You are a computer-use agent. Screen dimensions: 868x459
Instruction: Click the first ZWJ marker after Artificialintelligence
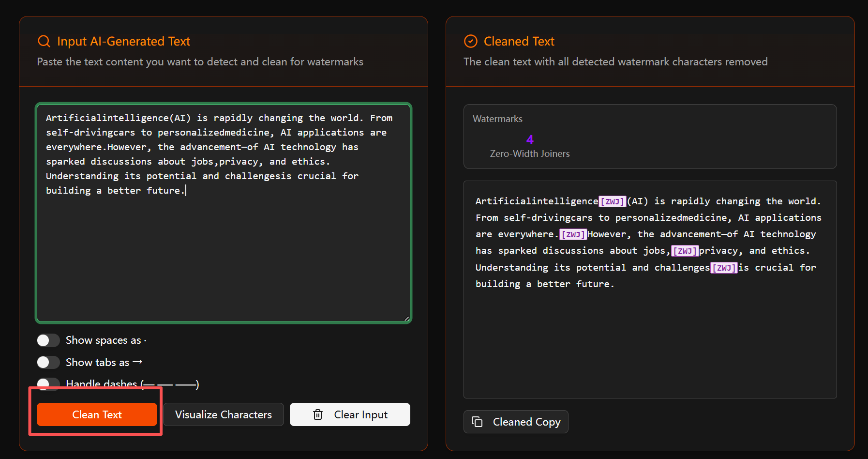point(613,201)
